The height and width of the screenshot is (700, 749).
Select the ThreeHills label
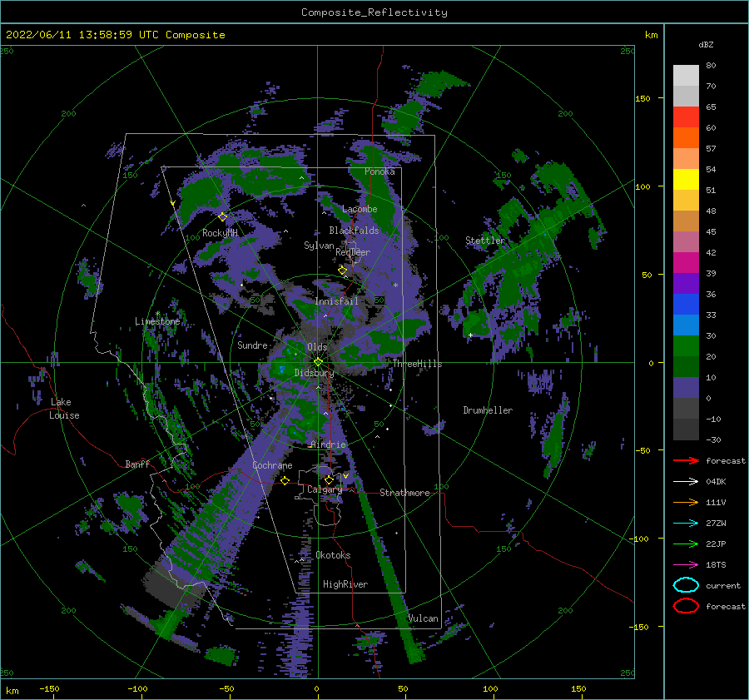click(418, 364)
